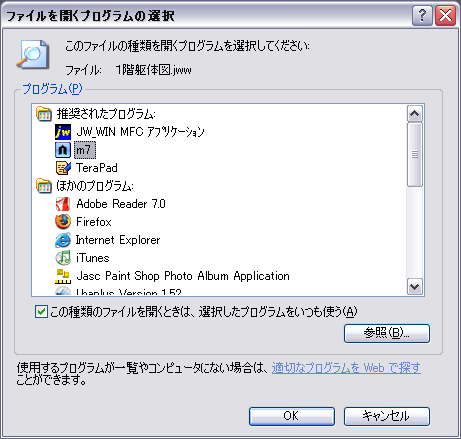This screenshot has height=439, width=461.
Task: Click the scroll up arrow in program list
Action: [415, 114]
